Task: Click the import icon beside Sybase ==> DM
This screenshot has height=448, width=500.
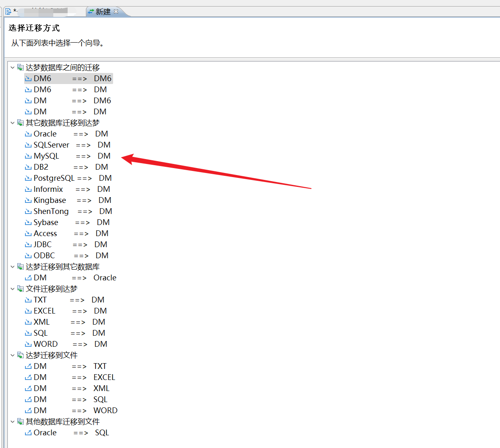Action: [28, 222]
